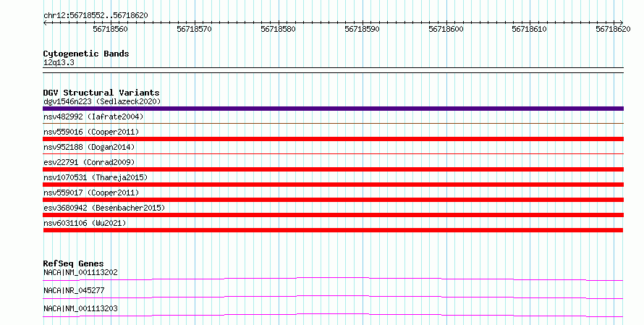Viewport: 644px width, 325px height.
Task: Click the thin red line under nsv952188
Action: coord(333,154)
